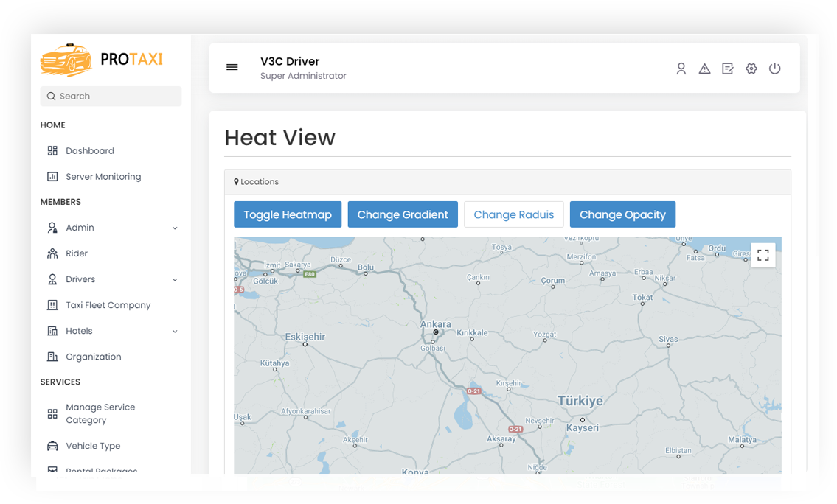
Task: Select the Vehicle Type icon
Action: coord(52,445)
